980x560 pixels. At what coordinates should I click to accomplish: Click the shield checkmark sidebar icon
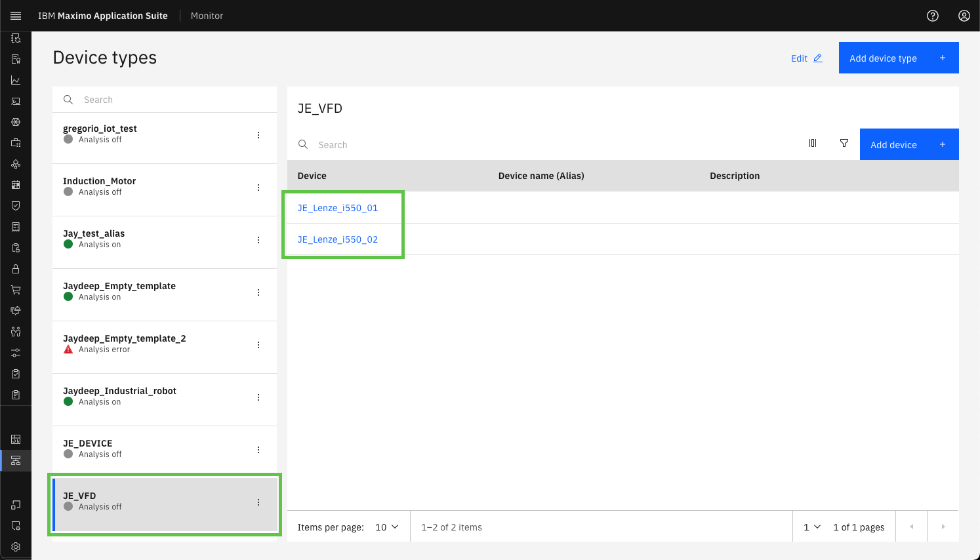click(x=16, y=206)
